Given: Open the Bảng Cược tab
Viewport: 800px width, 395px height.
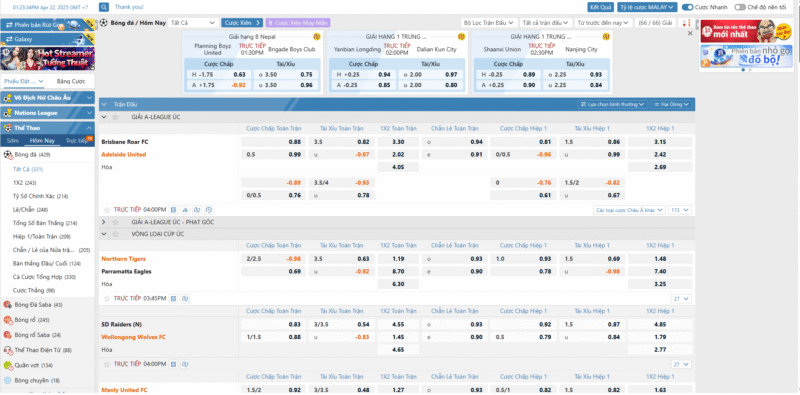Looking at the screenshot, I should 71,81.
